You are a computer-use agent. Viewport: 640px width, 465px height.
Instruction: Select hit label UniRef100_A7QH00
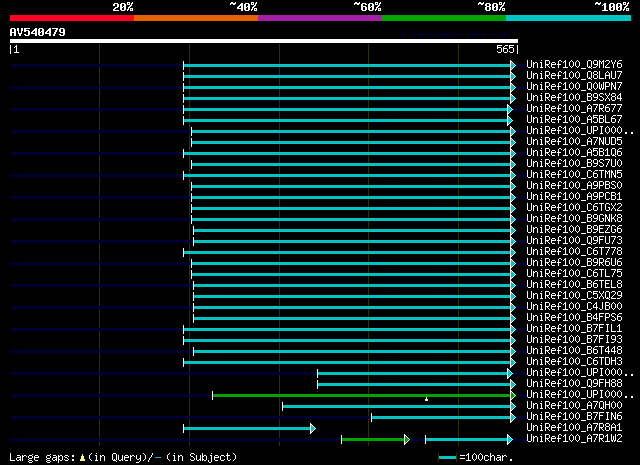point(574,405)
